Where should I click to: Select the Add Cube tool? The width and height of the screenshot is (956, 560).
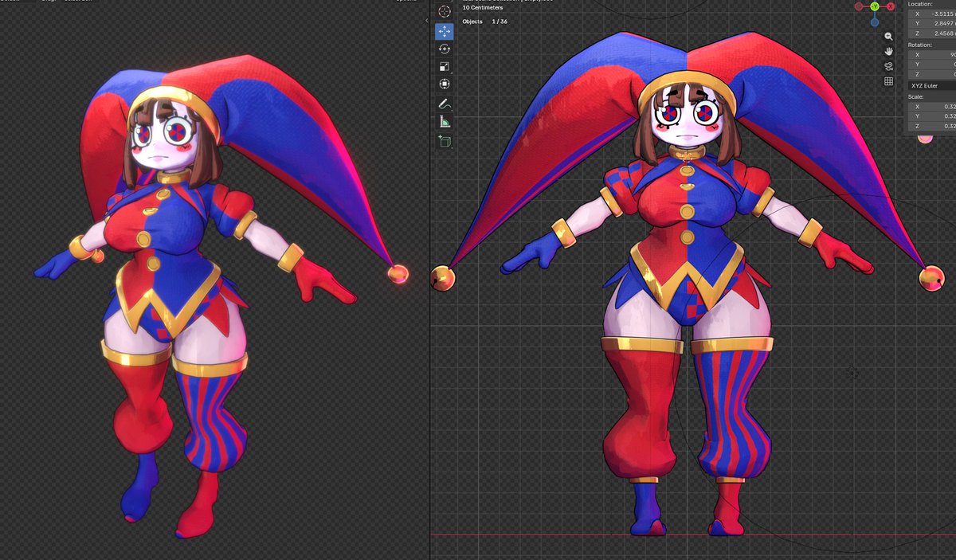(445, 142)
